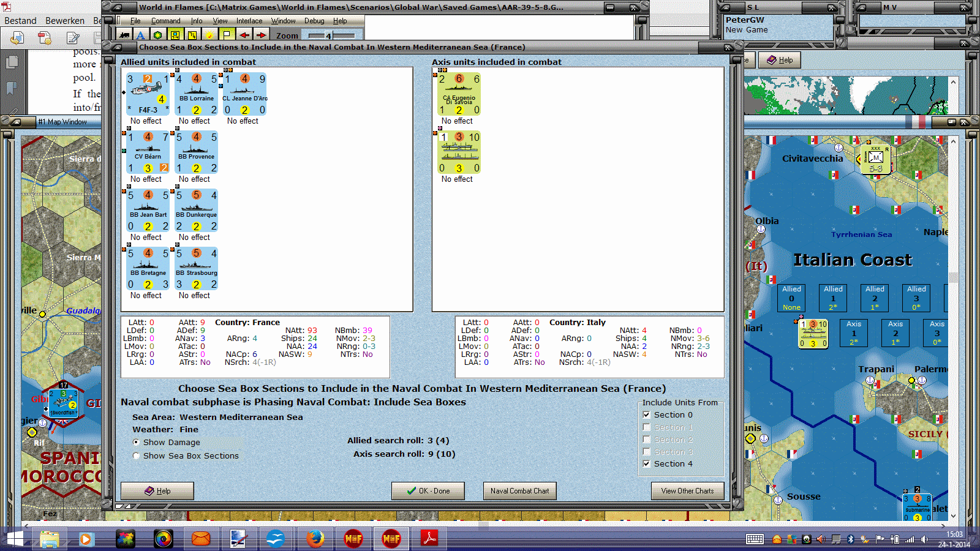Open the Command menu
This screenshot has height=551, width=980.
165,21
